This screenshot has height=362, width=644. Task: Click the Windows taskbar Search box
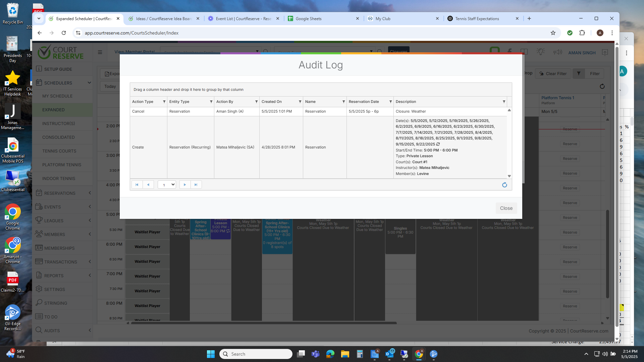click(x=256, y=354)
